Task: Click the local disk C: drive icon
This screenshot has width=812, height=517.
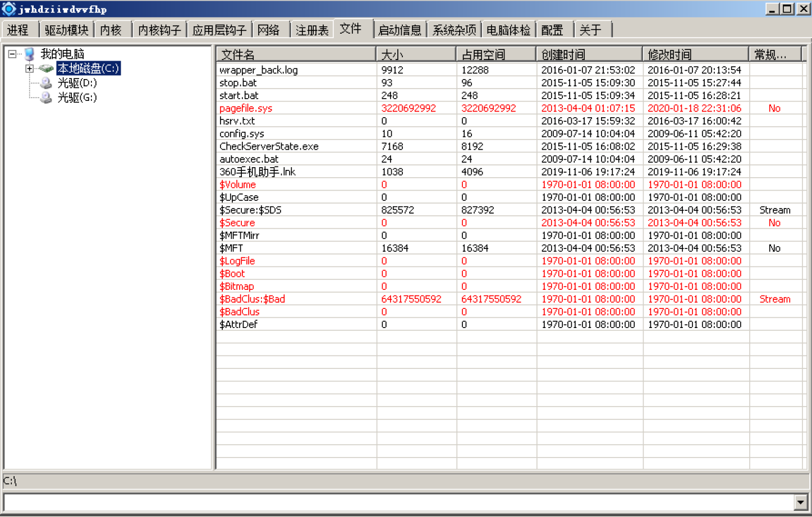Action: (46, 68)
